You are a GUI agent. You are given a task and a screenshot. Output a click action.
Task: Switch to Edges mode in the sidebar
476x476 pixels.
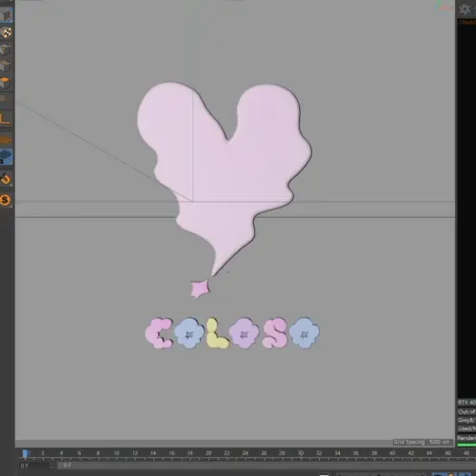(6, 66)
